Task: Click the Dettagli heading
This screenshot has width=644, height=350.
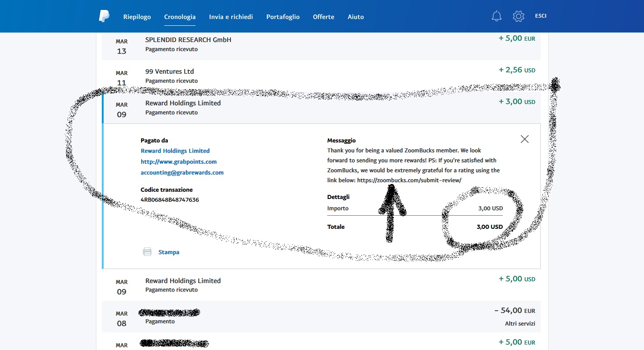Action: coord(339,197)
